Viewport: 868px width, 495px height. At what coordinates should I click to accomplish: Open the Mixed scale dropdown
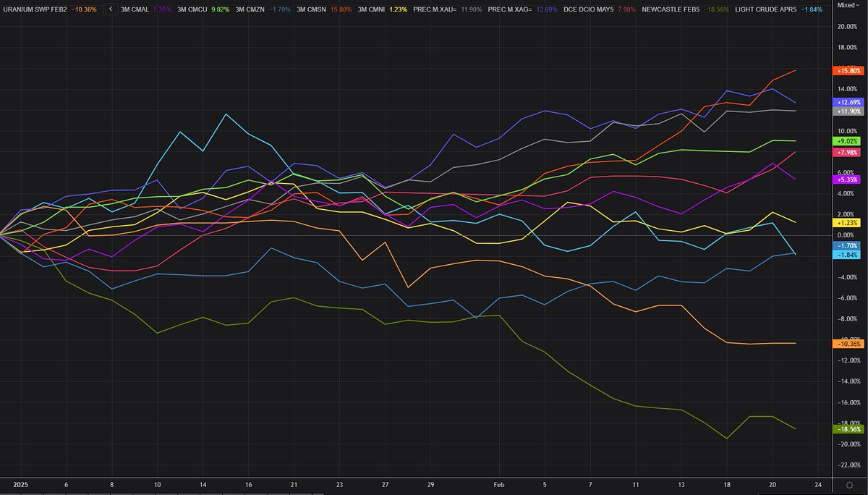849,4
